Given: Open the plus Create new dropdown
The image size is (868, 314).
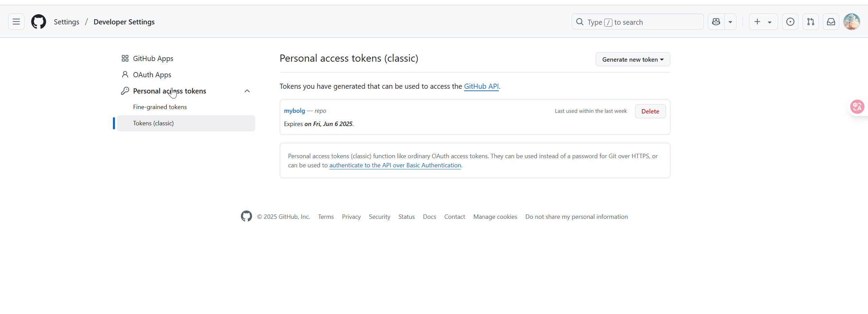Looking at the screenshot, I should (x=763, y=22).
